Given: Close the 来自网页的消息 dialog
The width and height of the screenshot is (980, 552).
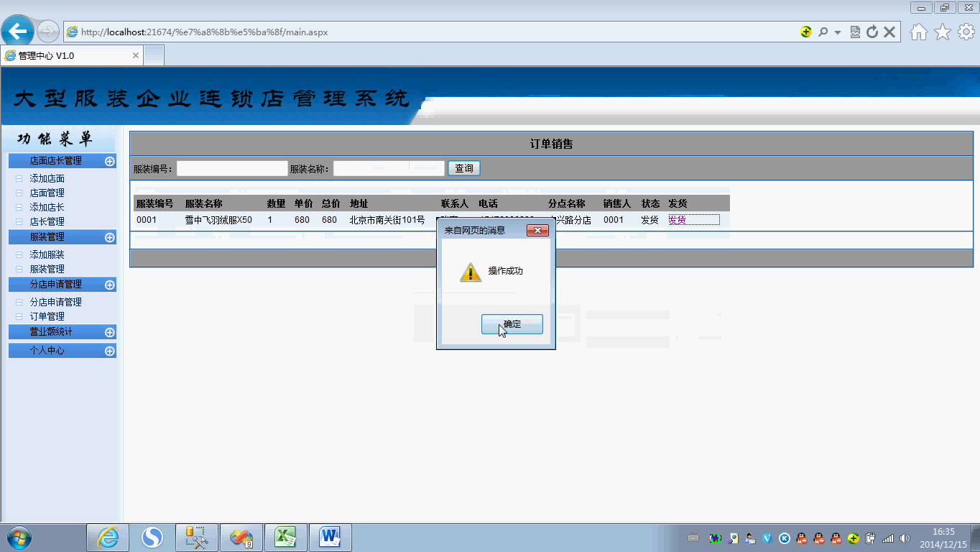Looking at the screenshot, I should [537, 230].
